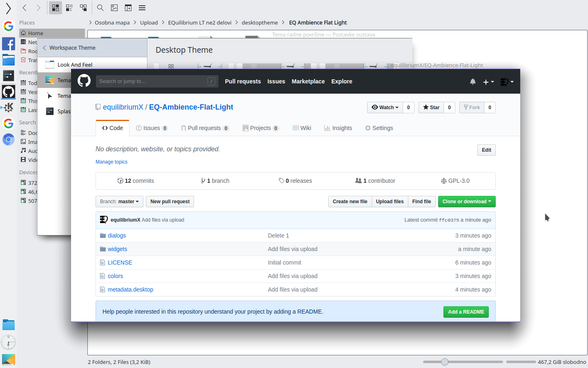Go to Marketplace in GitHub header
The height and width of the screenshot is (368, 588).
[308, 81]
